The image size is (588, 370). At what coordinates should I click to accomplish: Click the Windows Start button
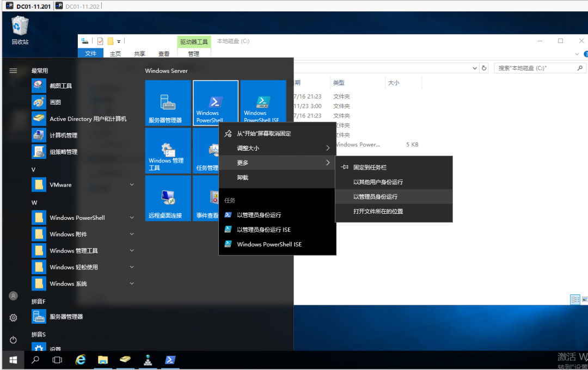click(x=13, y=360)
